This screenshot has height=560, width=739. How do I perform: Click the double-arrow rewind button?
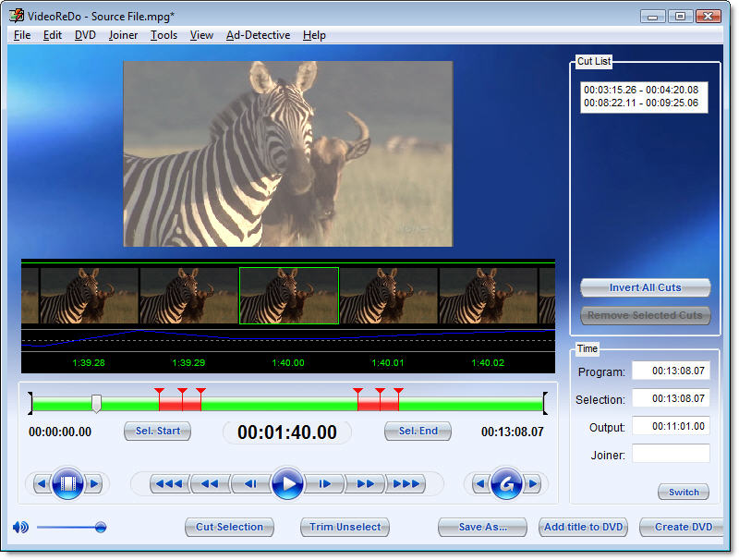point(210,483)
